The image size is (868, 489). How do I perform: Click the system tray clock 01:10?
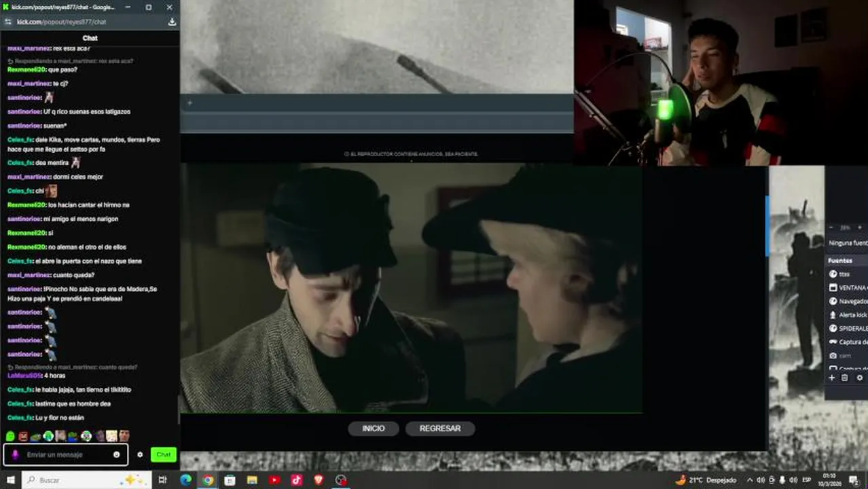click(x=831, y=480)
